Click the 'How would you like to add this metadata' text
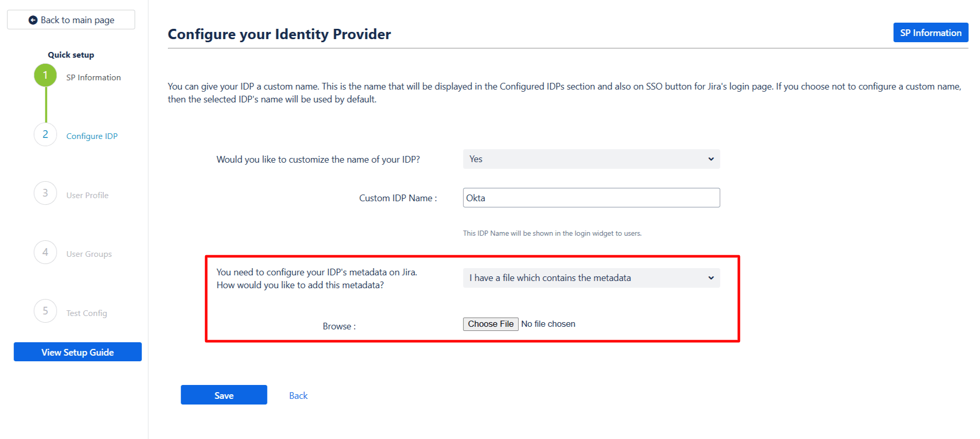 pyautogui.click(x=300, y=285)
